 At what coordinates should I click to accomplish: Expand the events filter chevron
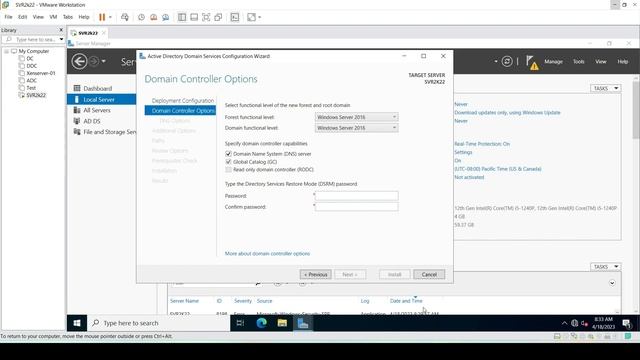[x=612, y=283]
